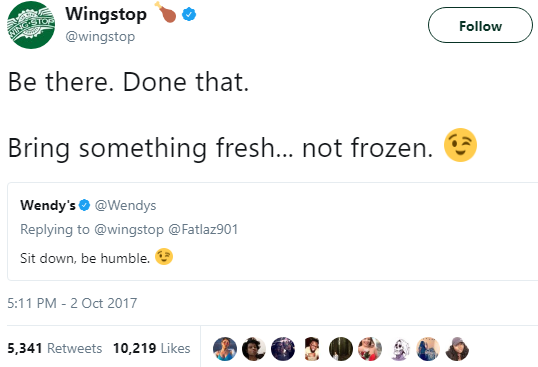The image size is (538, 367).
Task: Open the 5:11 PM - 2 Oct 2017 timestamp
Action: click(72, 303)
